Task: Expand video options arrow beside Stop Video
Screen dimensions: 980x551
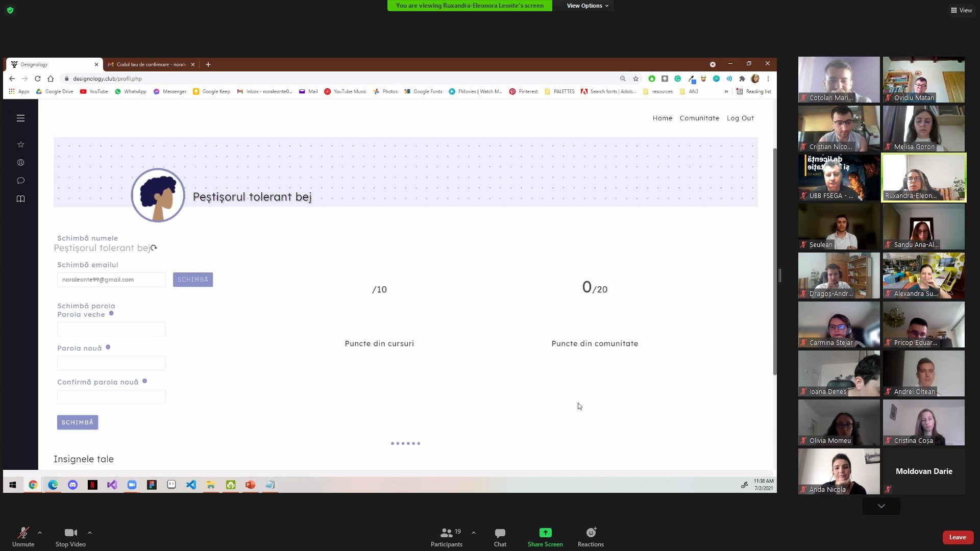Action: (x=90, y=533)
